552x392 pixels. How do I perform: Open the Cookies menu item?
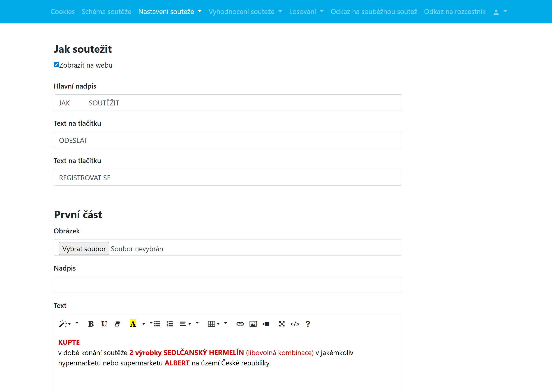[x=62, y=11]
